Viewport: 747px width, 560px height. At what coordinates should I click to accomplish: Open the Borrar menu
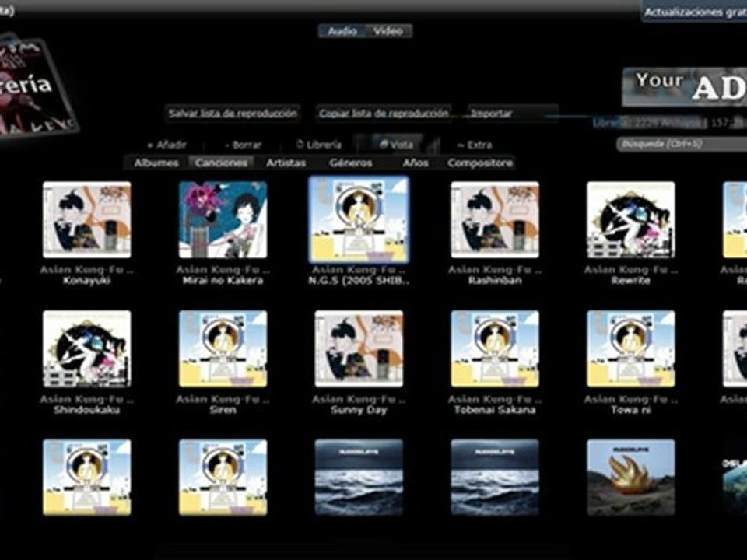(x=243, y=145)
